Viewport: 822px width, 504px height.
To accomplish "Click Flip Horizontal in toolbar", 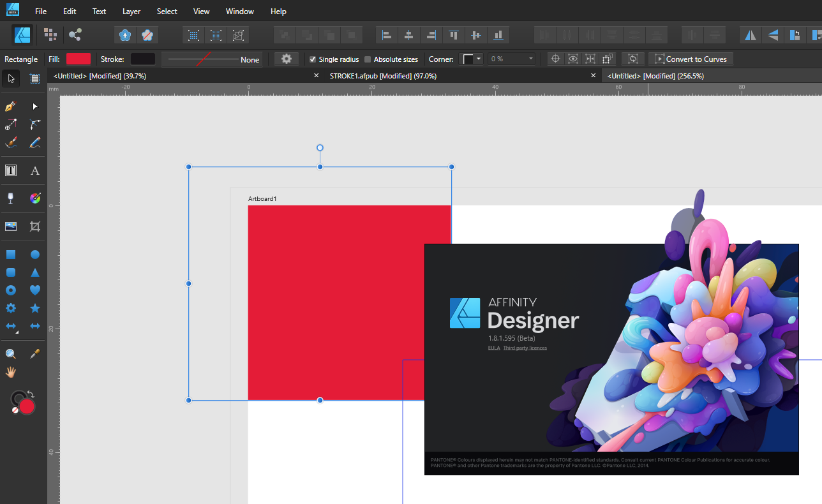I will click(751, 35).
